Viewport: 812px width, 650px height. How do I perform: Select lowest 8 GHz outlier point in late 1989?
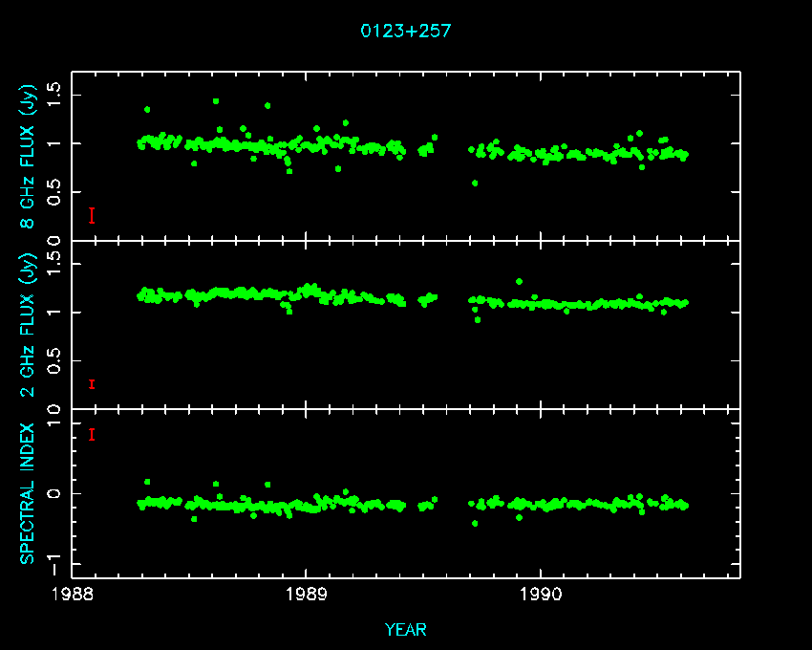[475, 183]
